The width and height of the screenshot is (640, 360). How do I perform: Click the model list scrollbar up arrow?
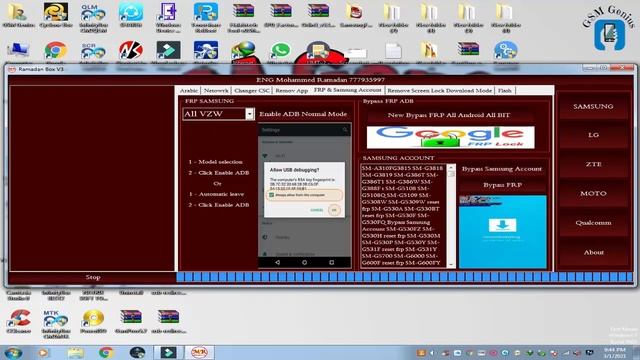[451, 167]
